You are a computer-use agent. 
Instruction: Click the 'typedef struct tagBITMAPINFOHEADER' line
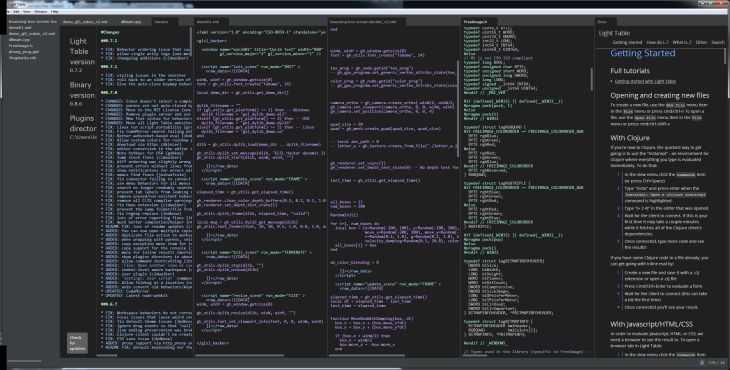point(504,261)
